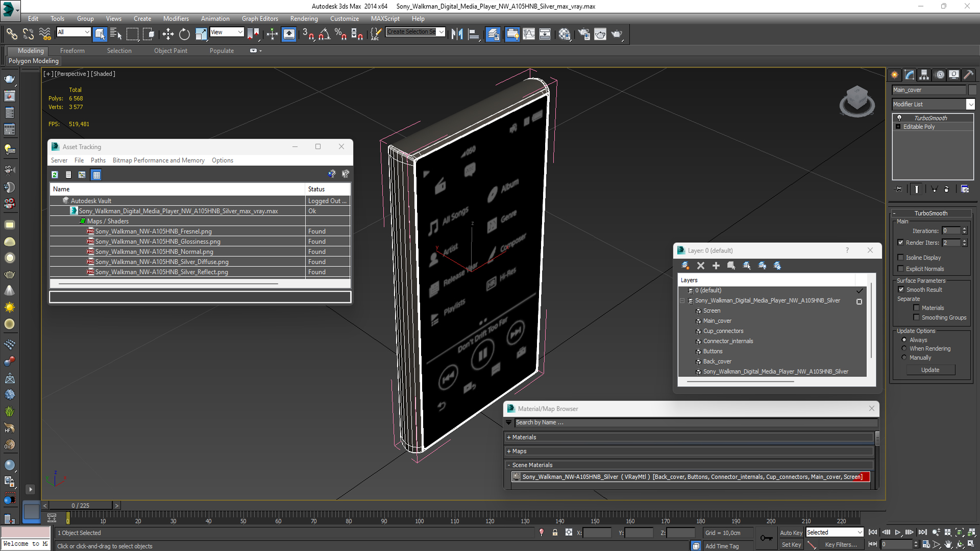Open the key filter Selected dropdown

tap(835, 532)
